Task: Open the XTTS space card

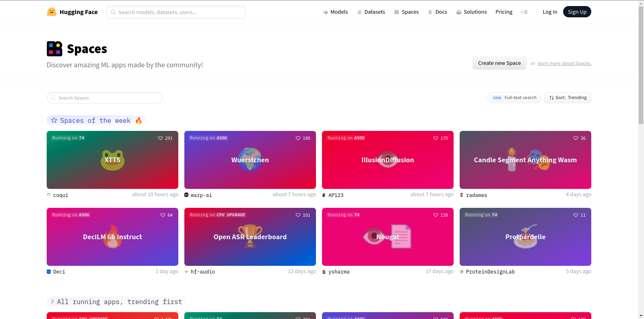Action: pos(112,160)
